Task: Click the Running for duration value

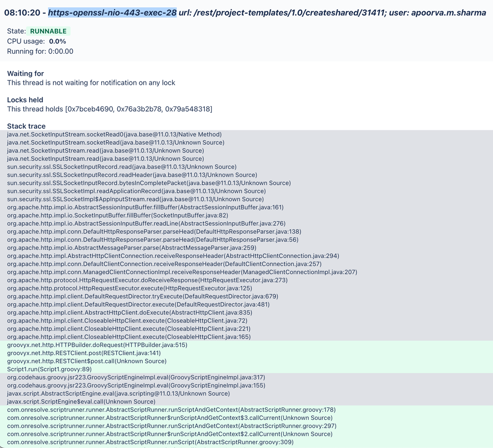Action: tap(60, 51)
